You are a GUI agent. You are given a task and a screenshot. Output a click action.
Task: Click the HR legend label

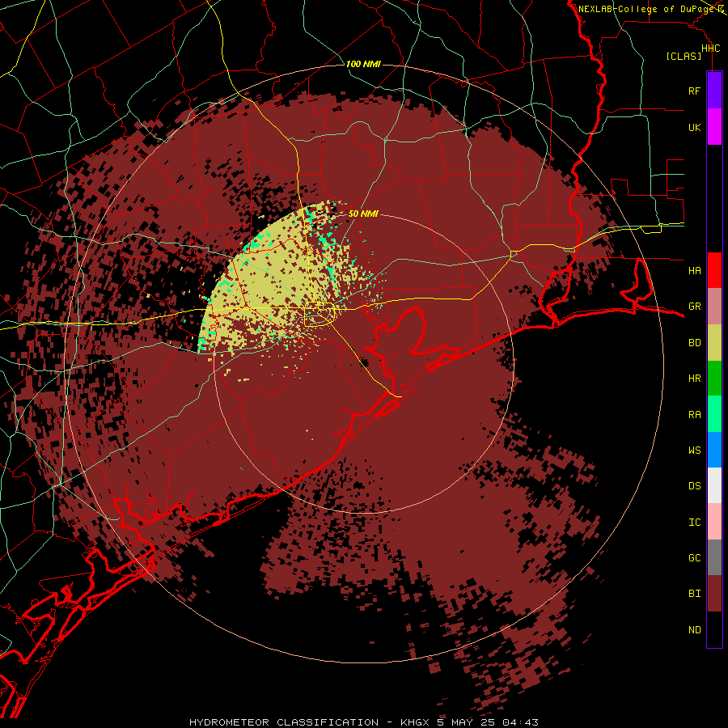pyautogui.click(x=694, y=379)
